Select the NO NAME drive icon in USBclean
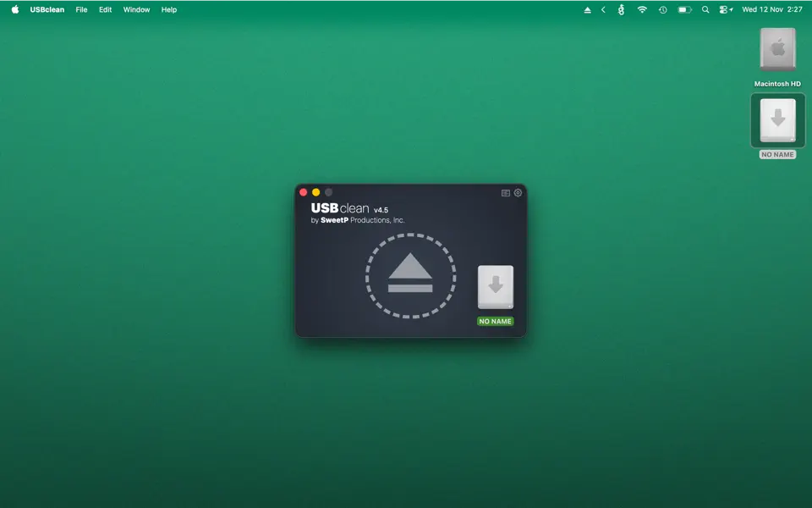The width and height of the screenshot is (812, 508). coord(495,286)
